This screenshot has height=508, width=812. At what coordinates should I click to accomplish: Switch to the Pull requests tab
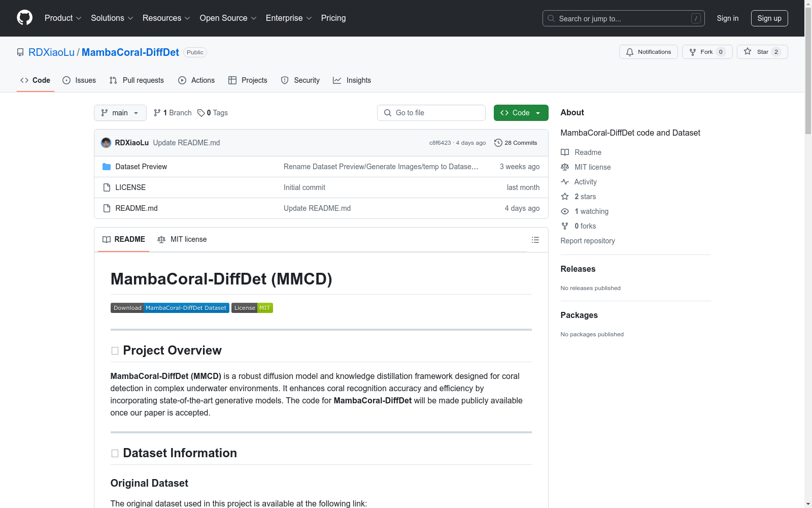137,80
